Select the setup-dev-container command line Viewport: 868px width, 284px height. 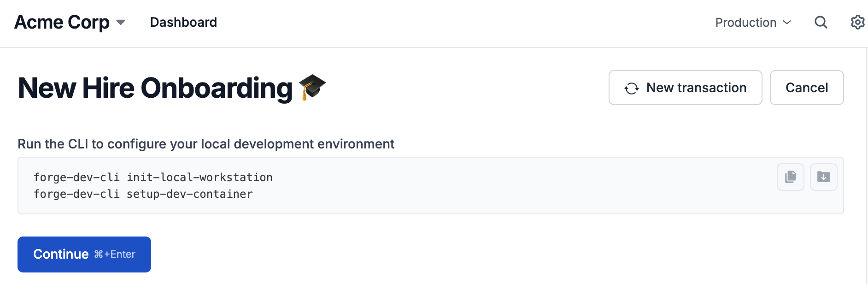coord(143,194)
